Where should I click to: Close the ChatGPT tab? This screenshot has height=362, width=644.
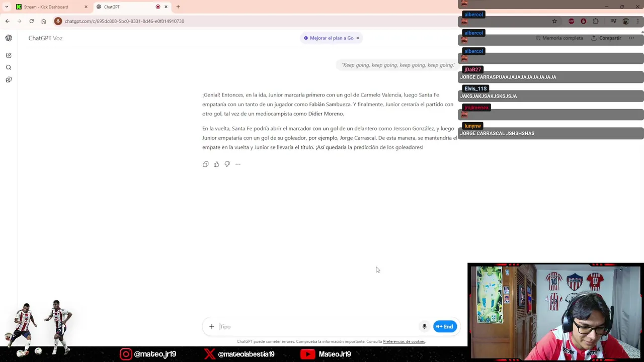(166, 7)
